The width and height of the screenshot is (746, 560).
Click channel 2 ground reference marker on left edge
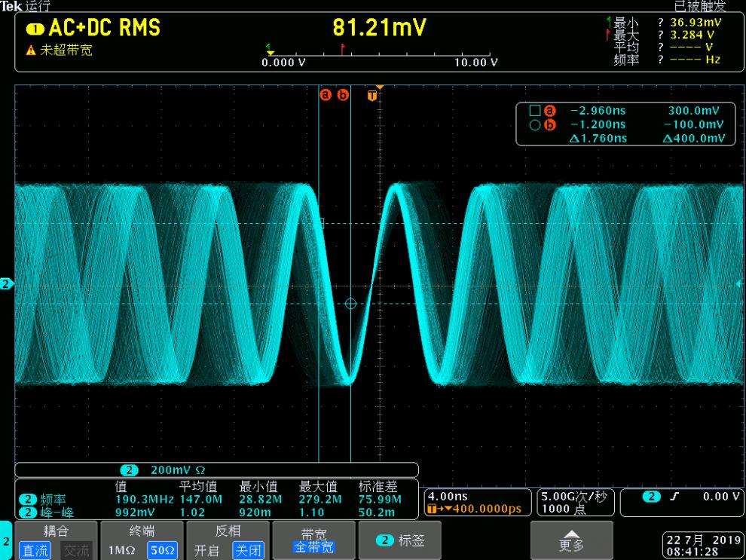point(7,284)
